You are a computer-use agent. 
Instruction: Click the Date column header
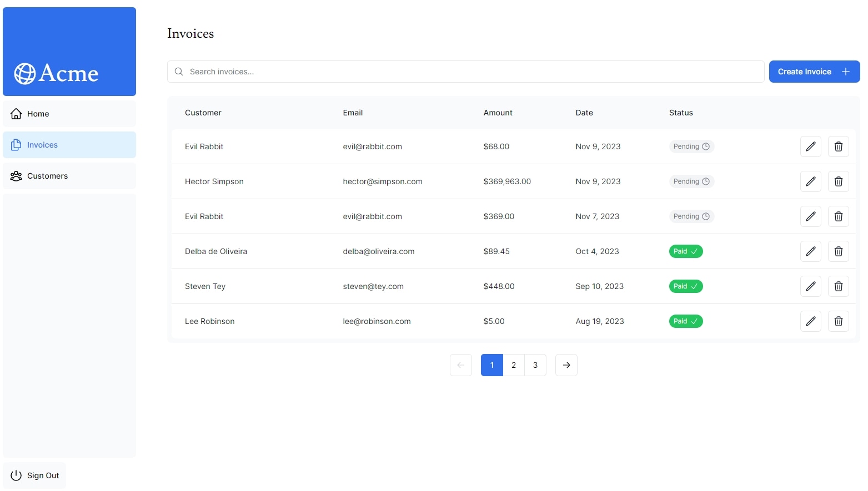coord(584,113)
